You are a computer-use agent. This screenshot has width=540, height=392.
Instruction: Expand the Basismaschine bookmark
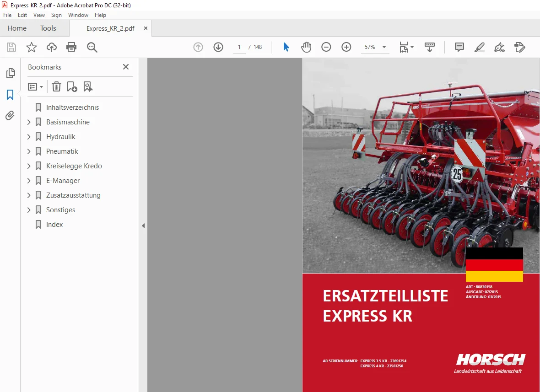point(29,122)
